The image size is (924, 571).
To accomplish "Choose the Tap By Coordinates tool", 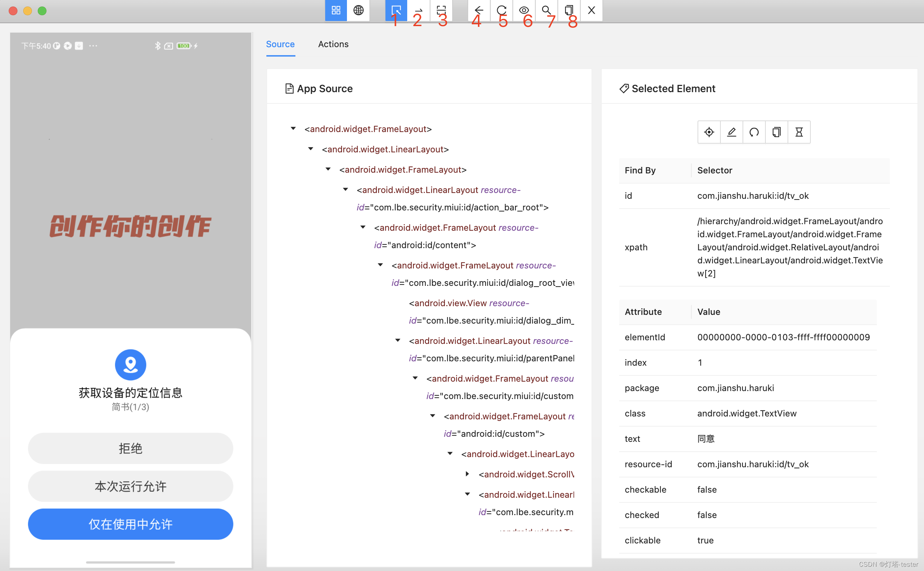I will pyautogui.click(x=441, y=10).
